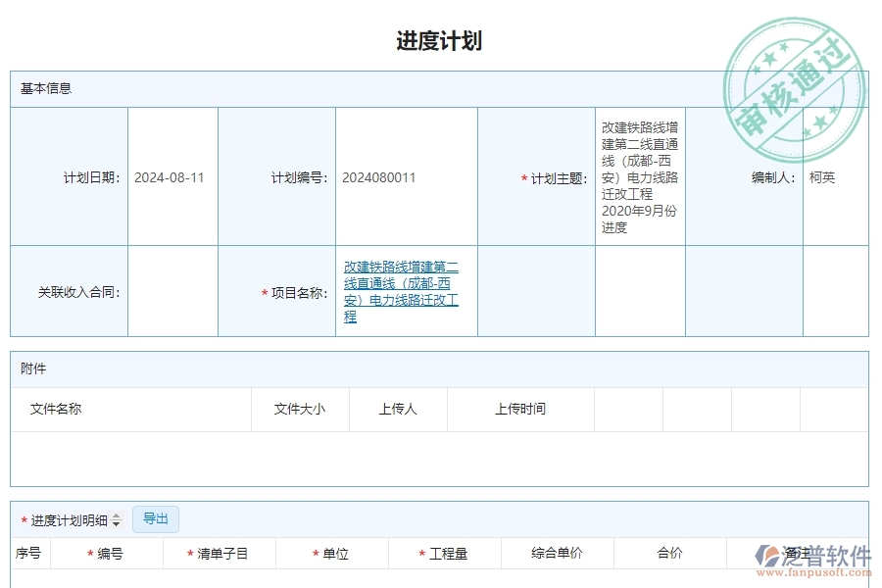
Task: Click the 编制人 name 柯英
Action: tap(823, 177)
